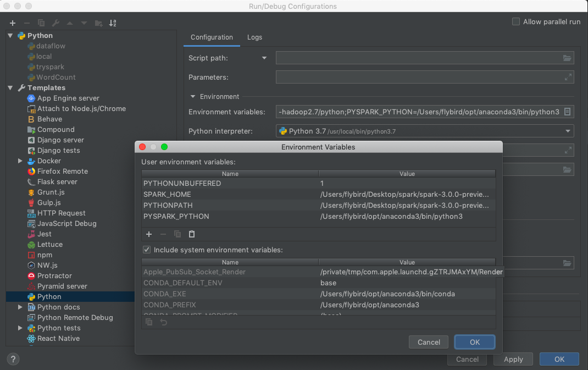Switch to the Logs tab
This screenshot has height=370, width=588.
[254, 37]
